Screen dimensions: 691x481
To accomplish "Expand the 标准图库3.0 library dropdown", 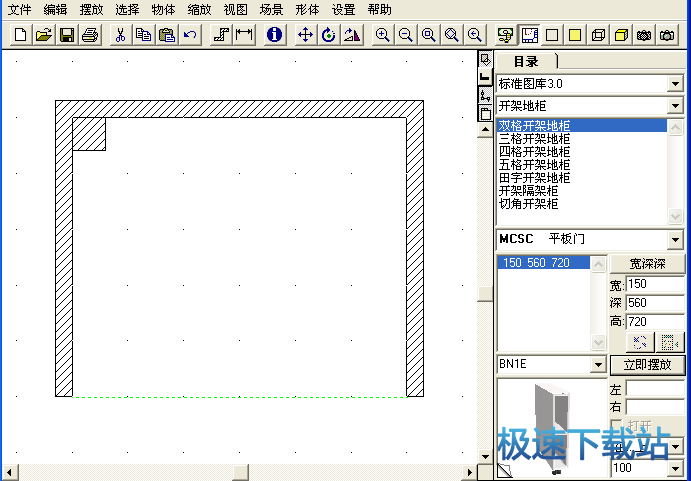I will [x=676, y=83].
